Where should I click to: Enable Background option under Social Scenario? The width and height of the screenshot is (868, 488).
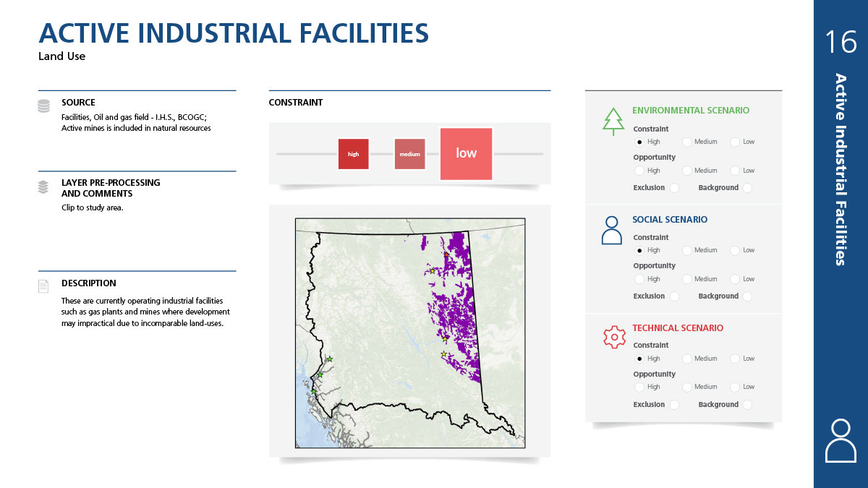747,296
